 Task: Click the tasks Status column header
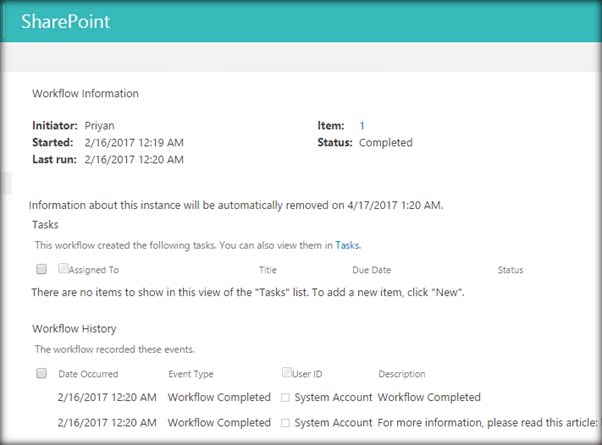(510, 270)
